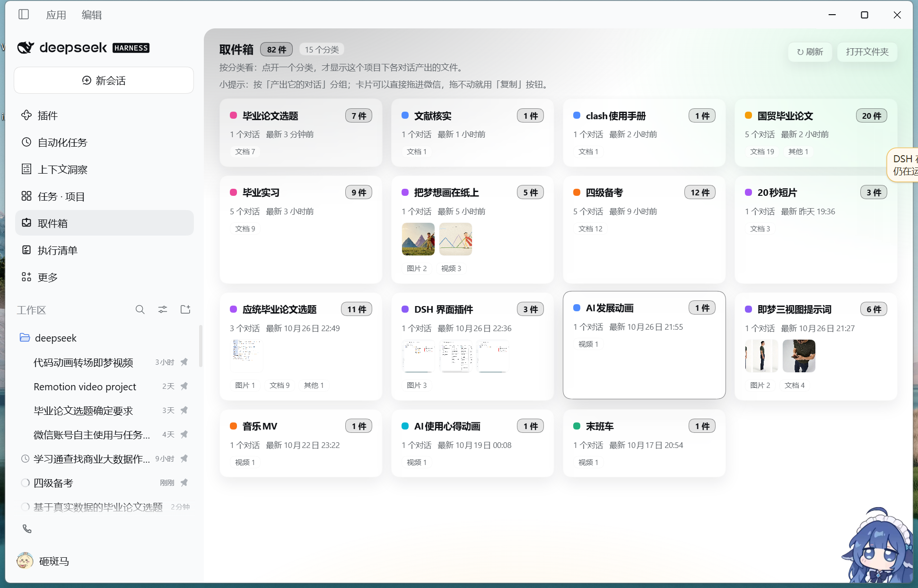Start a new chat with 新会话
918x588 pixels.
tap(104, 80)
